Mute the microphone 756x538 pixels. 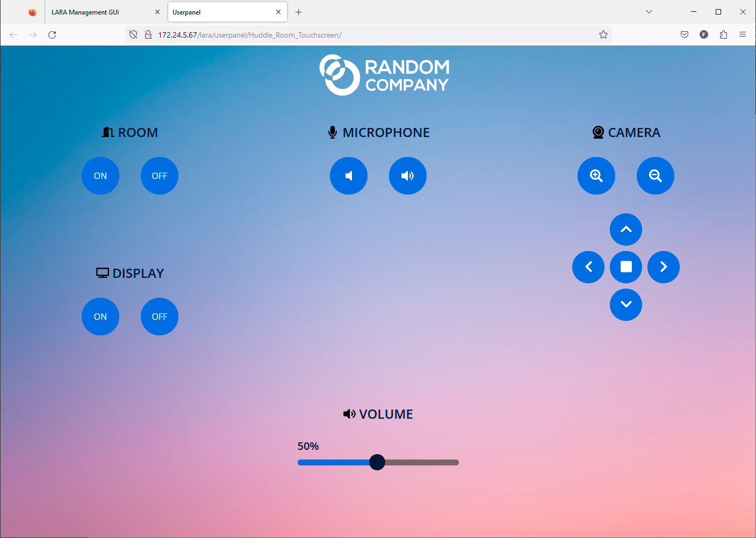tap(349, 176)
